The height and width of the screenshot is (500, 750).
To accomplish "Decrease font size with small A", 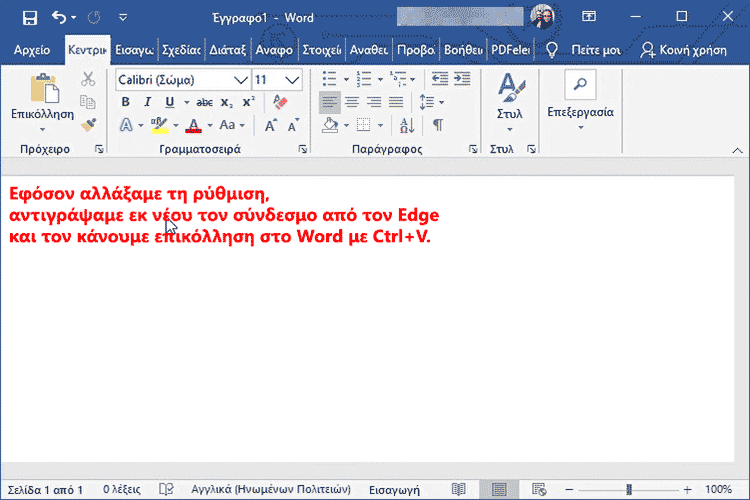I will click(293, 125).
